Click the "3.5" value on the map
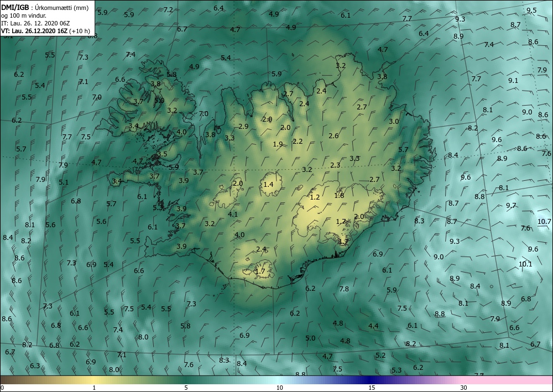 [162, 154]
